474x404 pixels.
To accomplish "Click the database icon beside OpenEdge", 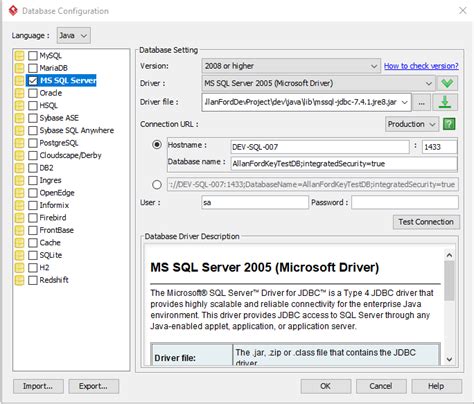I will (19, 193).
